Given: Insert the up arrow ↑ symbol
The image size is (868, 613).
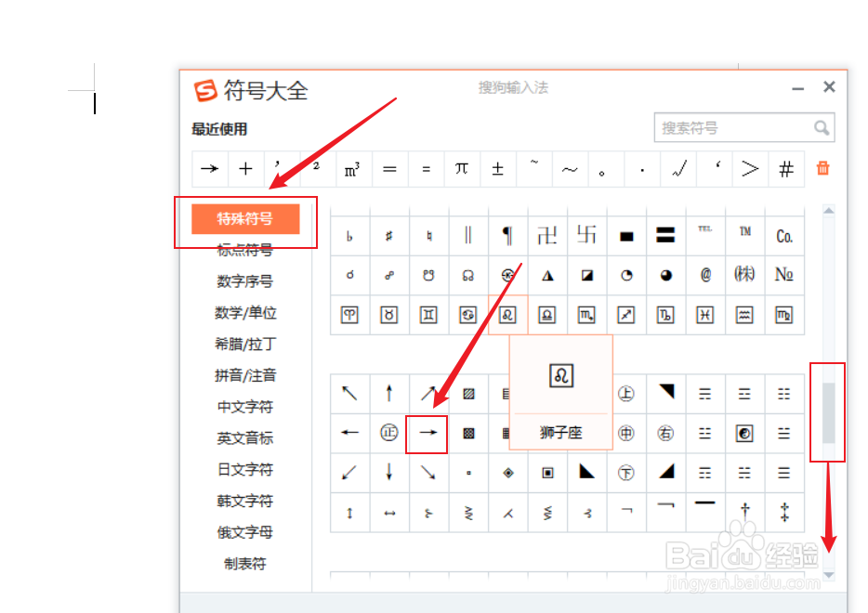Looking at the screenshot, I should (x=389, y=394).
